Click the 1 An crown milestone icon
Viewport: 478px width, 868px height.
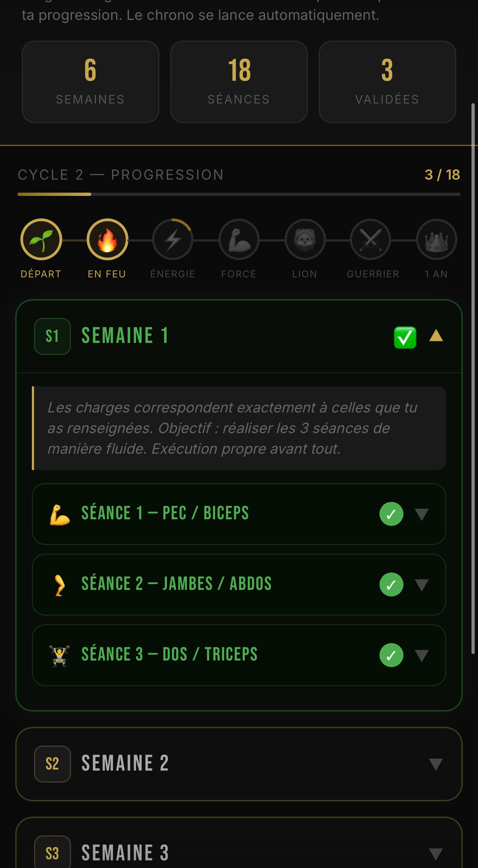(x=436, y=239)
